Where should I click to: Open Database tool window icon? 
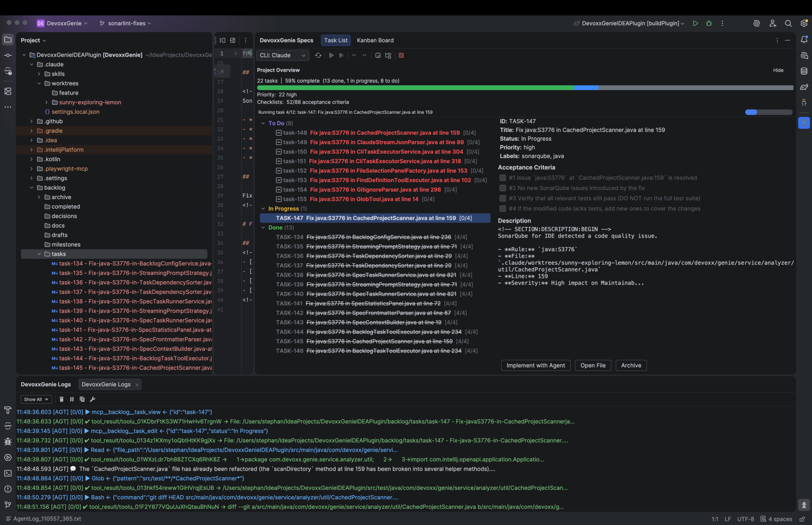804,71
